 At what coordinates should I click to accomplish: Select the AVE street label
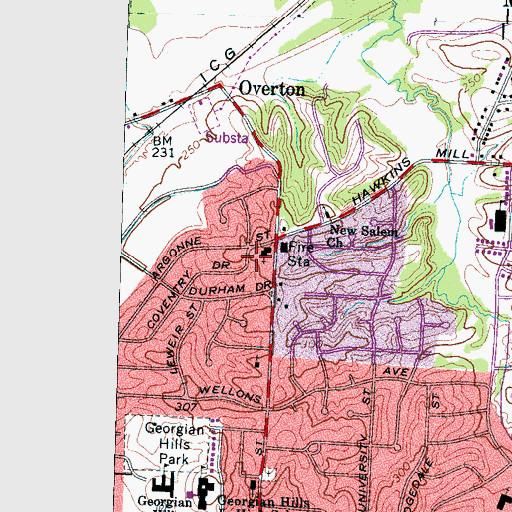tap(395, 371)
